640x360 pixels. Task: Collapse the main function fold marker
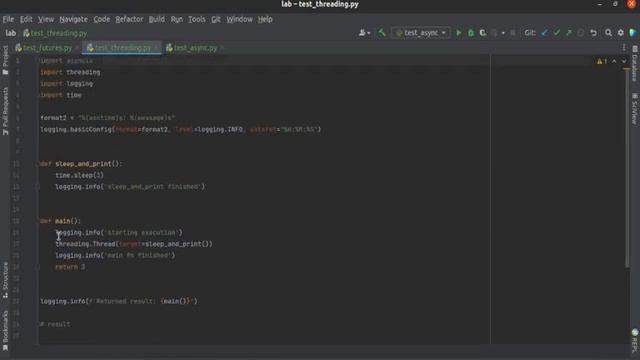37,221
